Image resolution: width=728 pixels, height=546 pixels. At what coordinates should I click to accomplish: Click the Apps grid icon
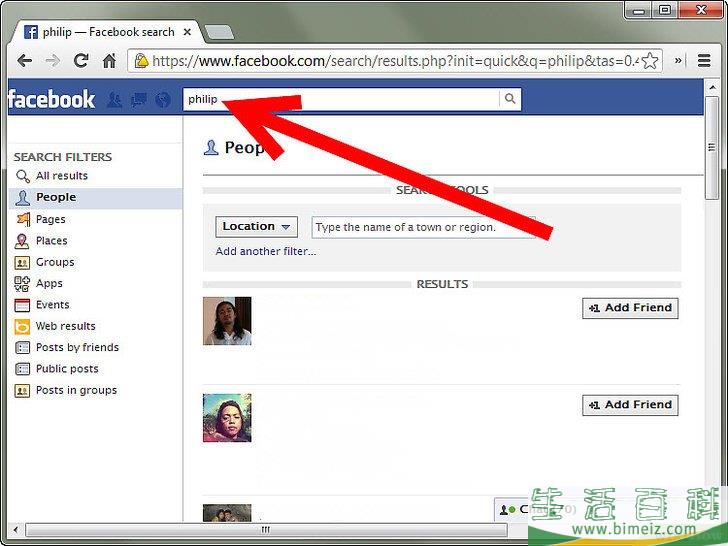(x=22, y=284)
